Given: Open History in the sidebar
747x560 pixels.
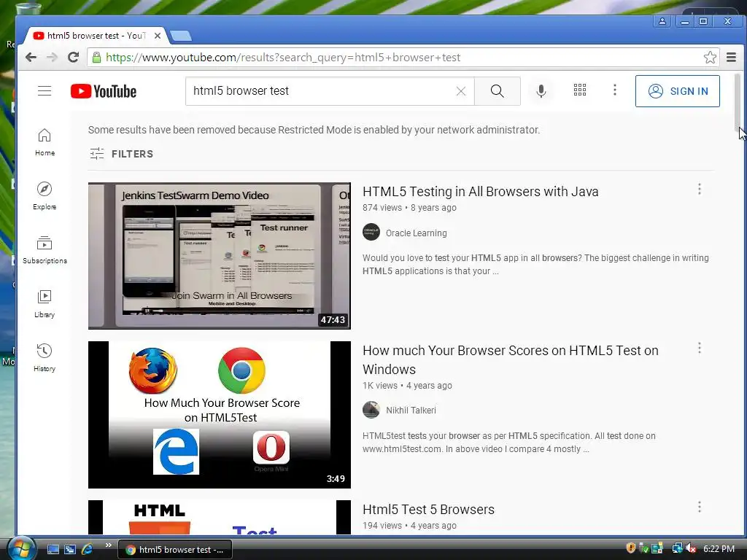Looking at the screenshot, I should [44, 357].
